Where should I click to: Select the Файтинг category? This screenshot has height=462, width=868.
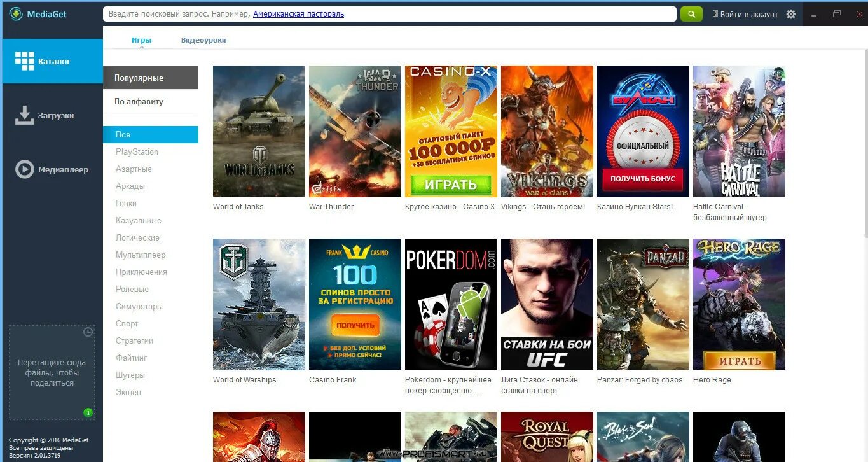click(132, 358)
